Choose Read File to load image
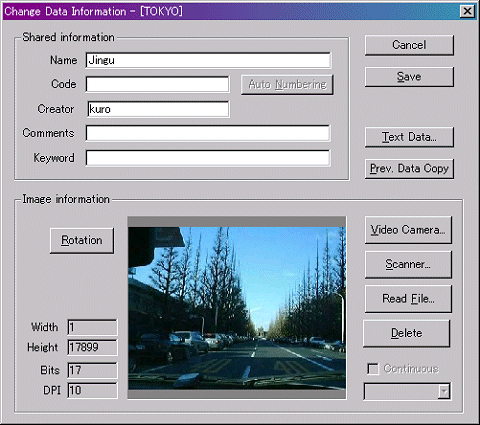 pyautogui.click(x=408, y=299)
